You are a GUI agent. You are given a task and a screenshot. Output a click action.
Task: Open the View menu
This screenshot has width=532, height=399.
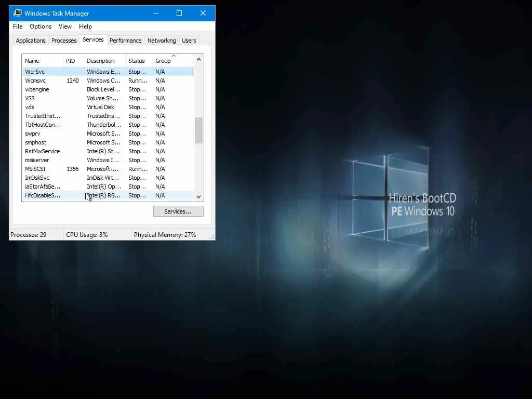65,26
